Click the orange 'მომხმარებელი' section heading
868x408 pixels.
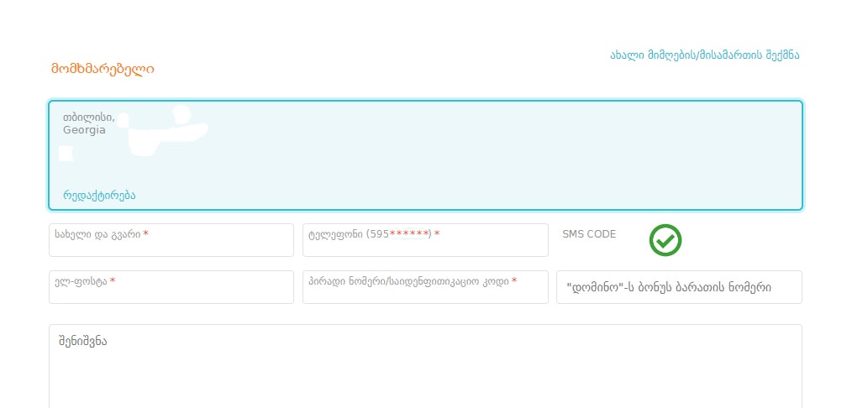(103, 69)
